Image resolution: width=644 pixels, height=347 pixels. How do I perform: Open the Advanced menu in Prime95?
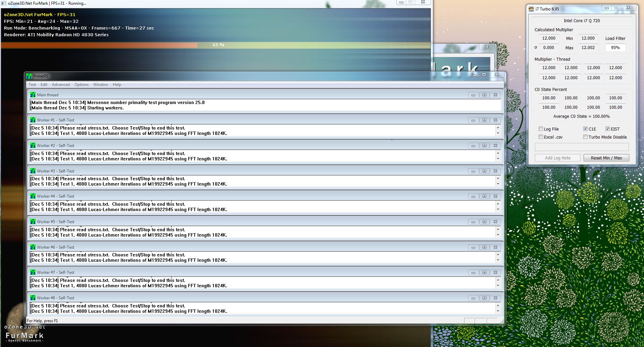[61, 85]
